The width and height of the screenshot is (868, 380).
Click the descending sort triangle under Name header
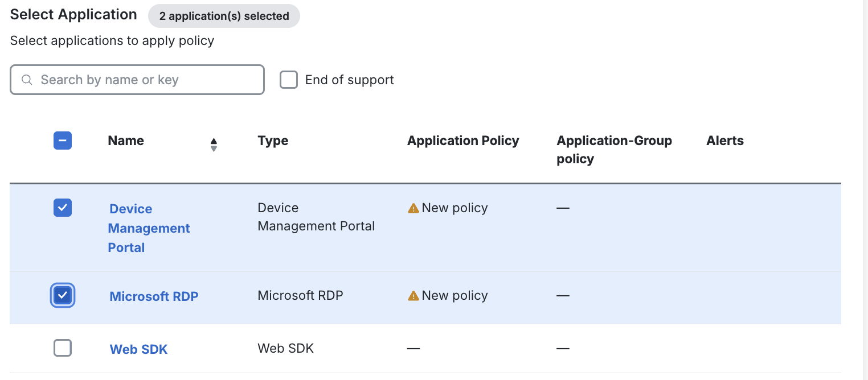214,148
